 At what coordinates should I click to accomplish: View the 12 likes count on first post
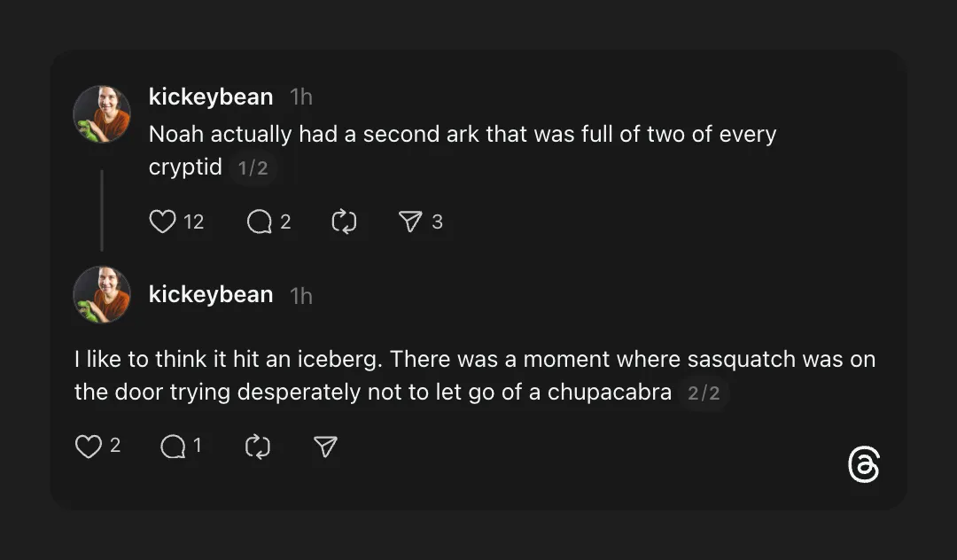click(194, 222)
